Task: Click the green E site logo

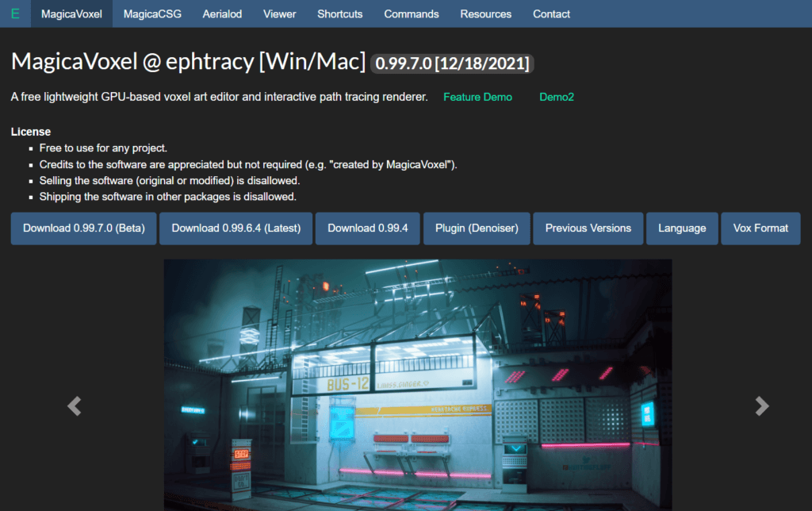Action: [15, 13]
